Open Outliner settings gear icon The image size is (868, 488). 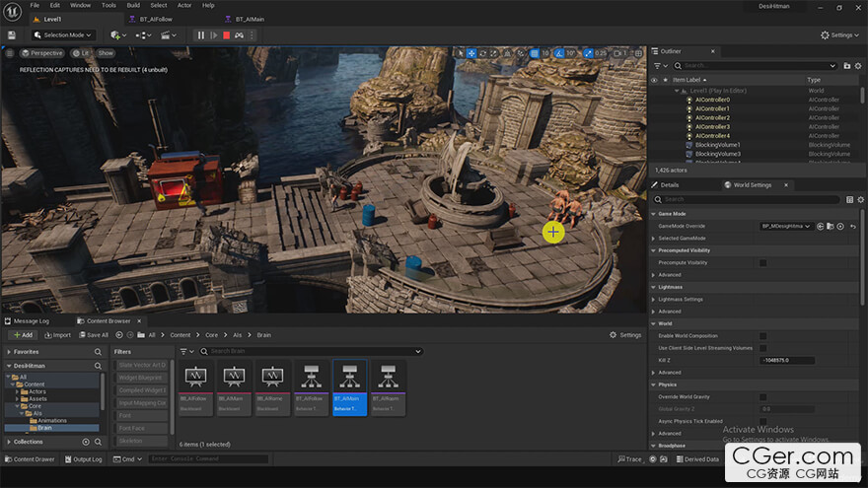click(x=859, y=65)
